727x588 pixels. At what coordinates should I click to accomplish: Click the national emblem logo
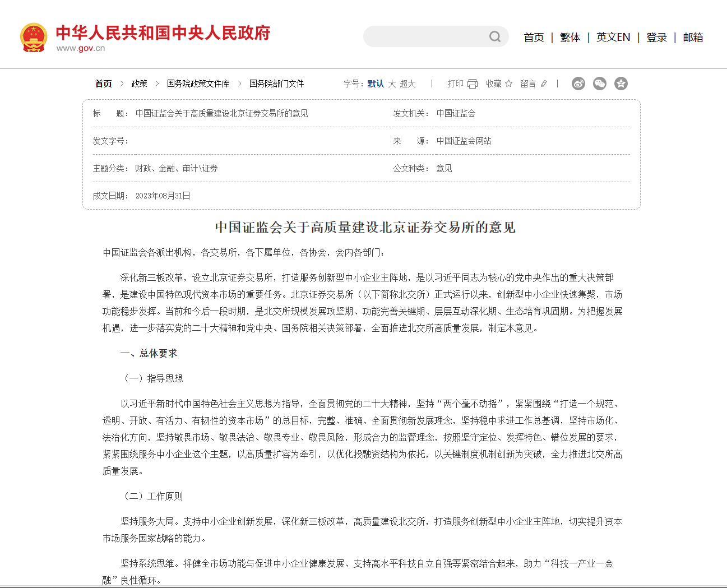point(34,37)
